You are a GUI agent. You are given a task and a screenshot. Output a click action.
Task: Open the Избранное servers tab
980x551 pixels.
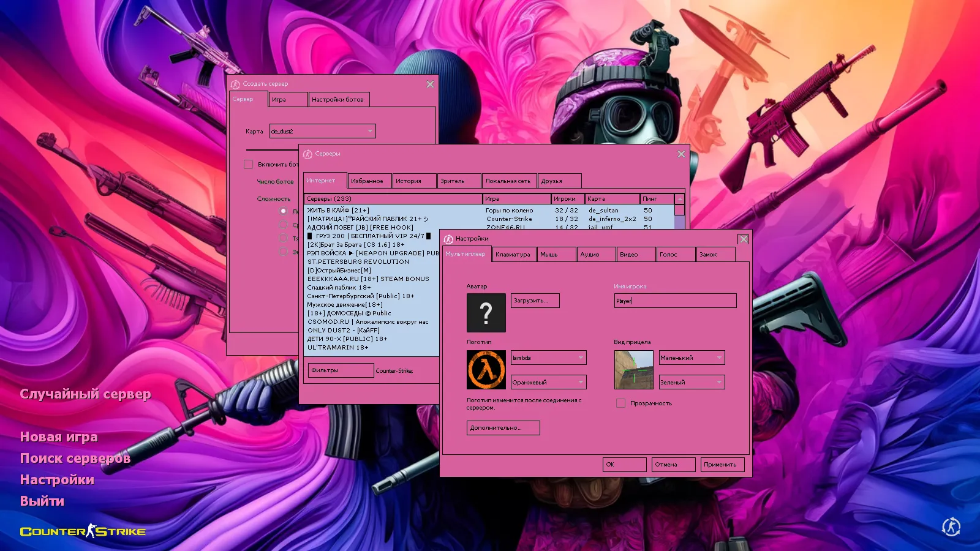click(x=367, y=181)
